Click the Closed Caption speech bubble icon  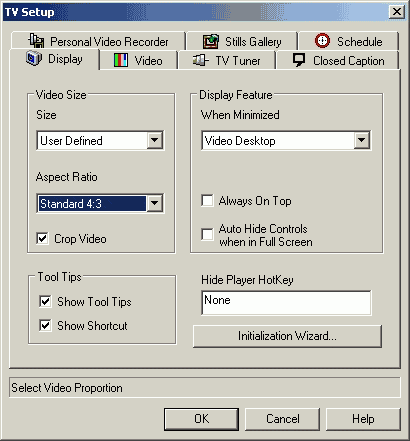299,61
